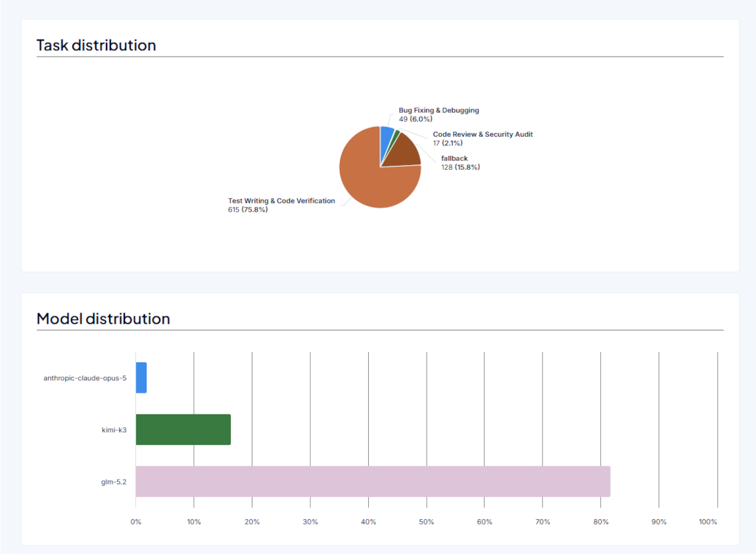Click the 'anthropic-claude-opus-5' axis label
The image size is (756, 554).
point(85,378)
